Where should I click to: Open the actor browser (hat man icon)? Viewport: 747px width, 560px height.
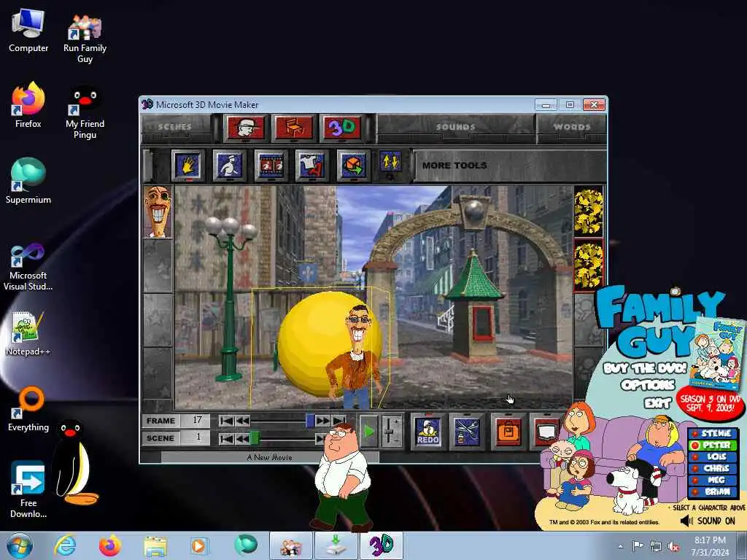246,128
